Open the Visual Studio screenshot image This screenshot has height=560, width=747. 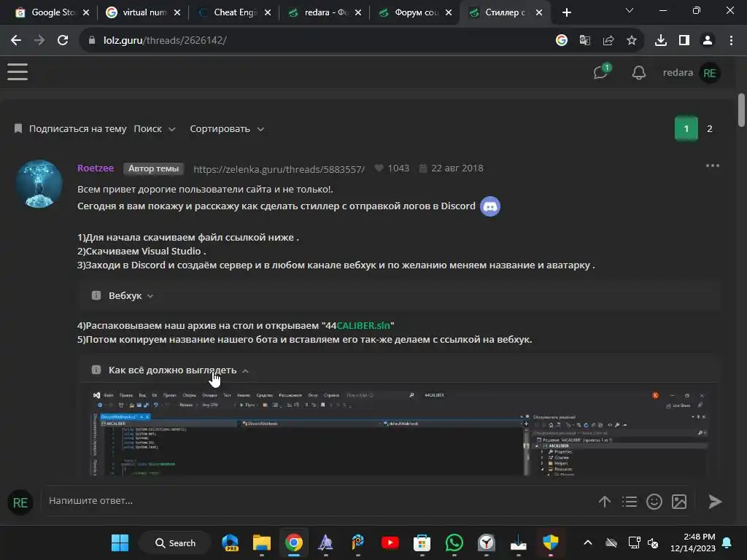click(399, 432)
